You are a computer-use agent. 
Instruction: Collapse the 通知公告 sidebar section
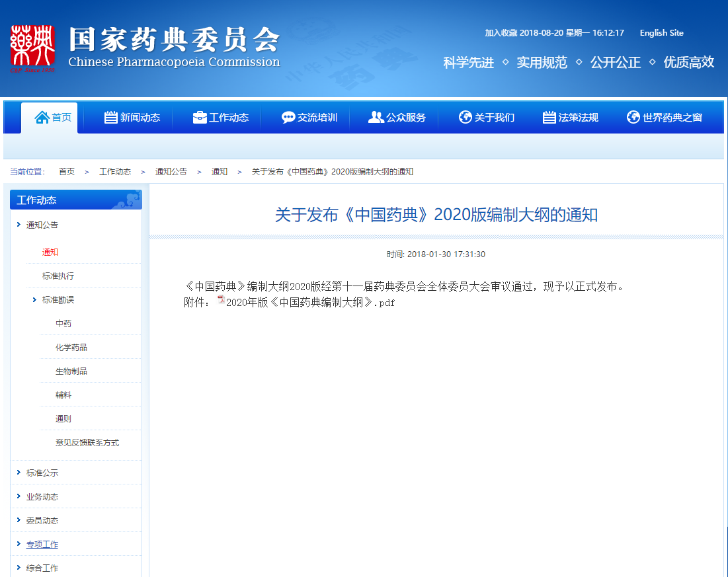pos(19,225)
